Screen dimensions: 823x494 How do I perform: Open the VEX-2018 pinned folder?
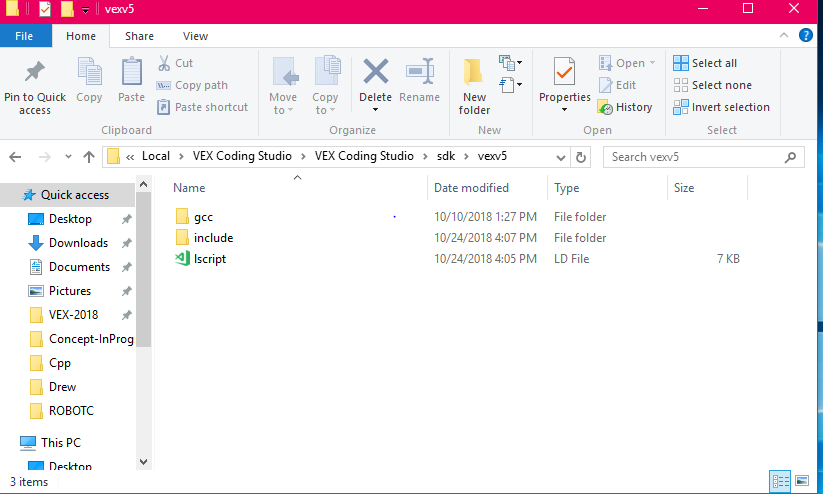point(68,315)
